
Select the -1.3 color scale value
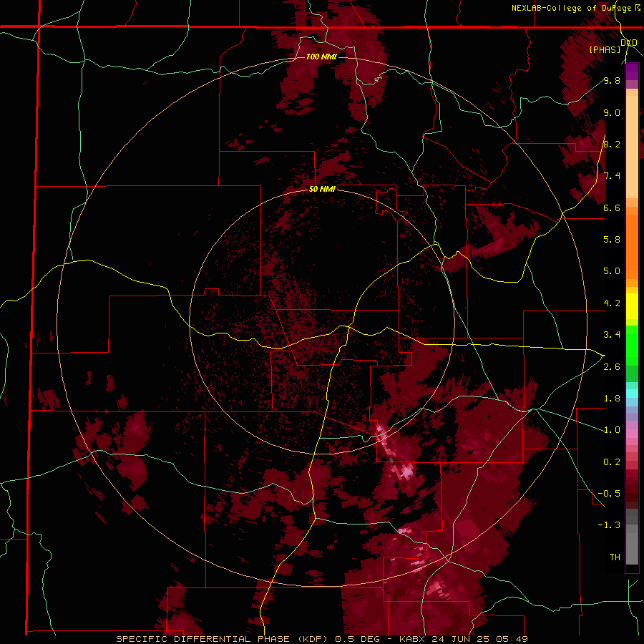[x=609, y=525]
